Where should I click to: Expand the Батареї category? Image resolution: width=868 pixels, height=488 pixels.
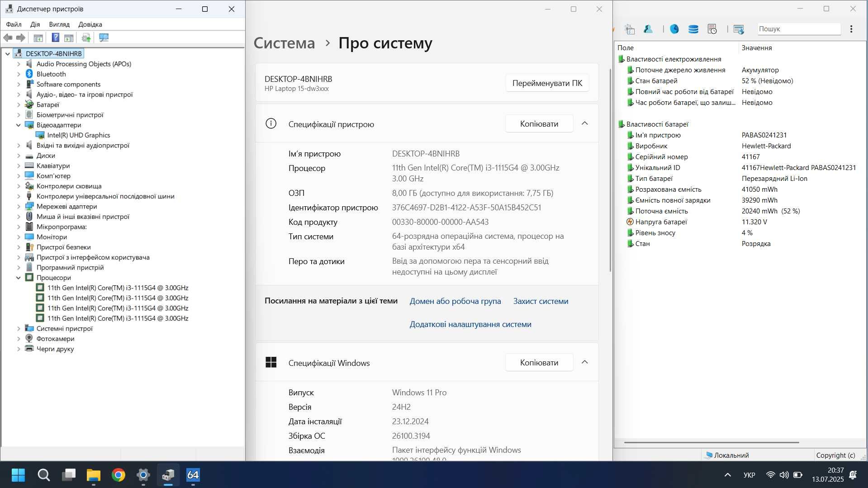tap(19, 105)
